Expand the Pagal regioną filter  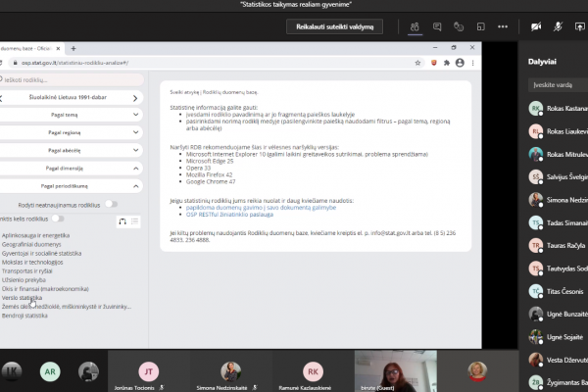[x=72, y=132]
